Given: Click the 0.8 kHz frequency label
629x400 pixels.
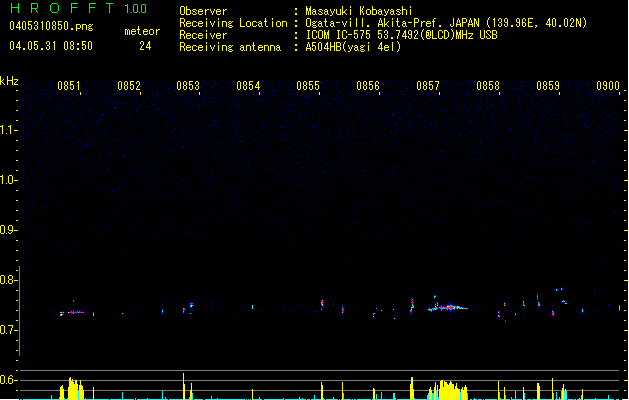Looking at the screenshot, I should 8,280.
